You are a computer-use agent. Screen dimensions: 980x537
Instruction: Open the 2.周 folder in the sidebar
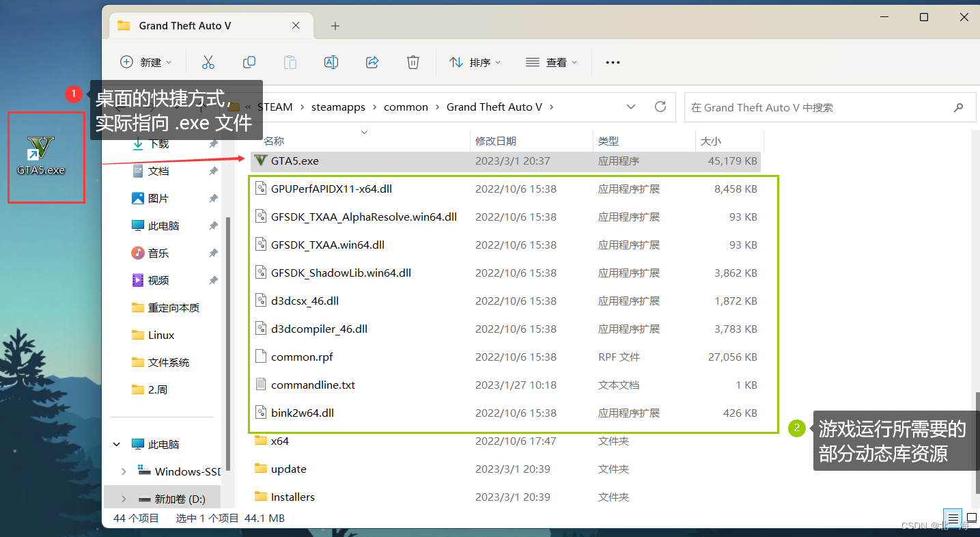150,389
